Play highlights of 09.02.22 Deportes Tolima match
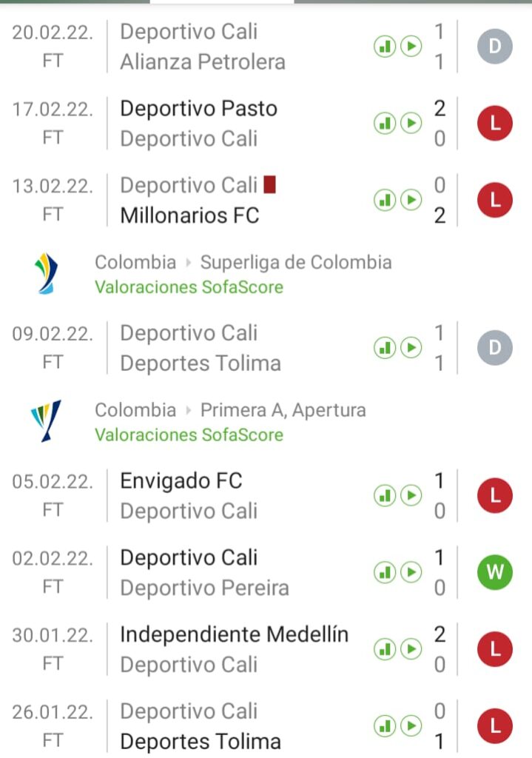 coord(411,348)
